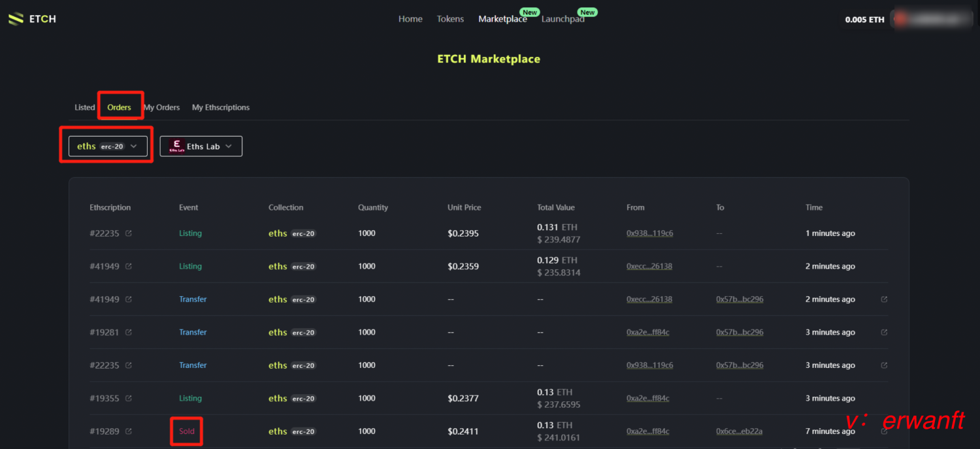Open external link icon beside #41949 Listing row
The height and width of the screenshot is (449, 980).
tap(129, 267)
